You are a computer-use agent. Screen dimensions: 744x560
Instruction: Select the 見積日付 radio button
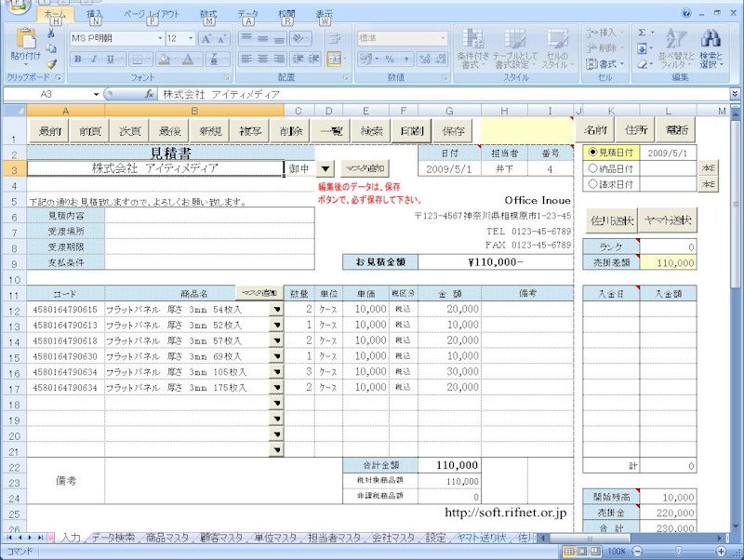pyautogui.click(x=592, y=153)
